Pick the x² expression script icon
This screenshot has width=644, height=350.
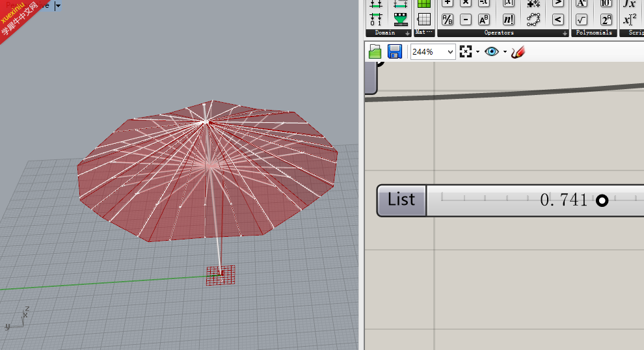coord(630,20)
